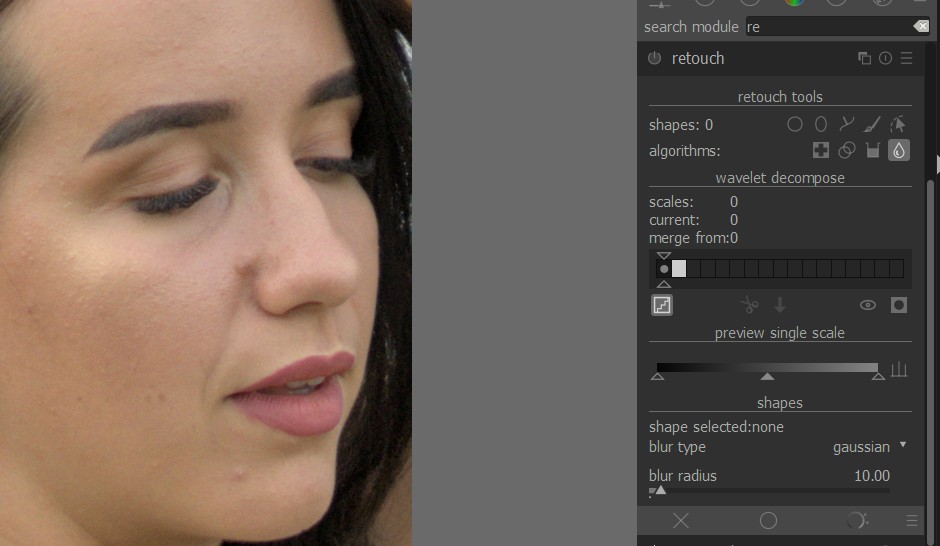
Task: Reset retouch module parameters
Action: tap(885, 58)
